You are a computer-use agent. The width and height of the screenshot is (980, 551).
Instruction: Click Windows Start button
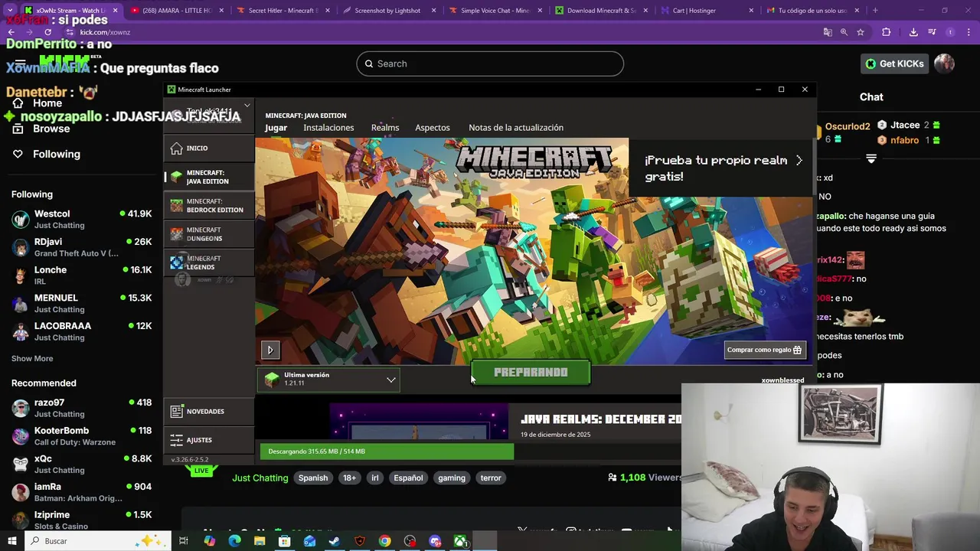point(11,541)
